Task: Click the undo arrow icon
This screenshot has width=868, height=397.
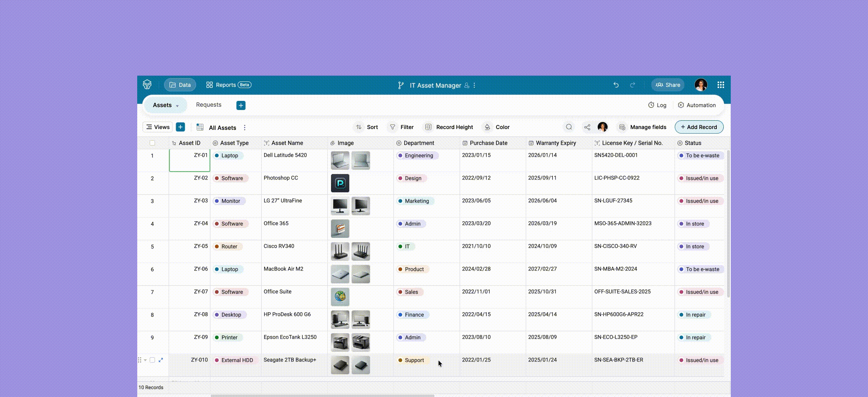Action: click(x=616, y=85)
